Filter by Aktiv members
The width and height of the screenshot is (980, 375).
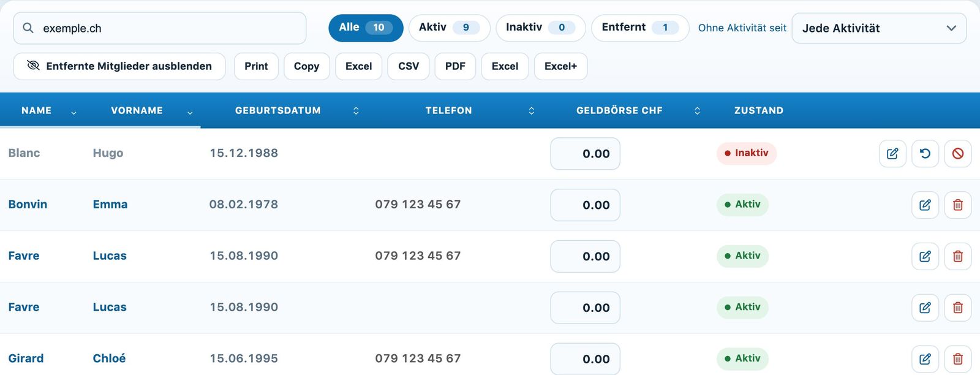pyautogui.click(x=449, y=28)
